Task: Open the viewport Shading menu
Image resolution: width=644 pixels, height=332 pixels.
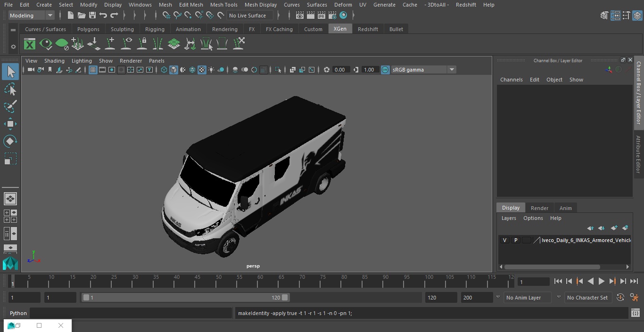Action: tap(54, 61)
